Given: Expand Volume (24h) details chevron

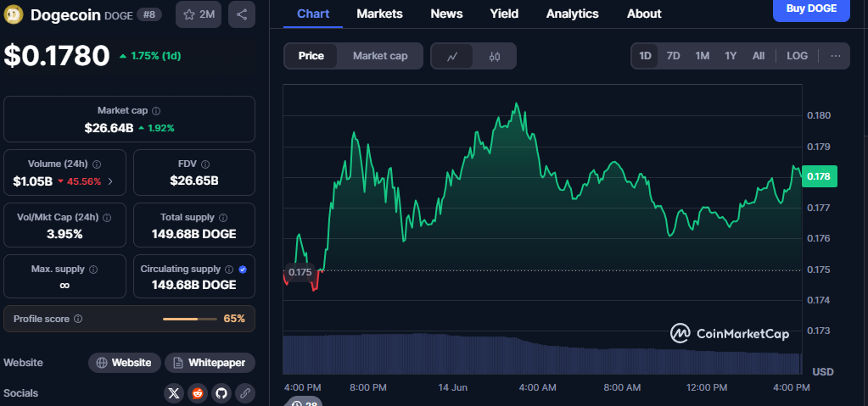Looking at the screenshot, I should 110,181.
